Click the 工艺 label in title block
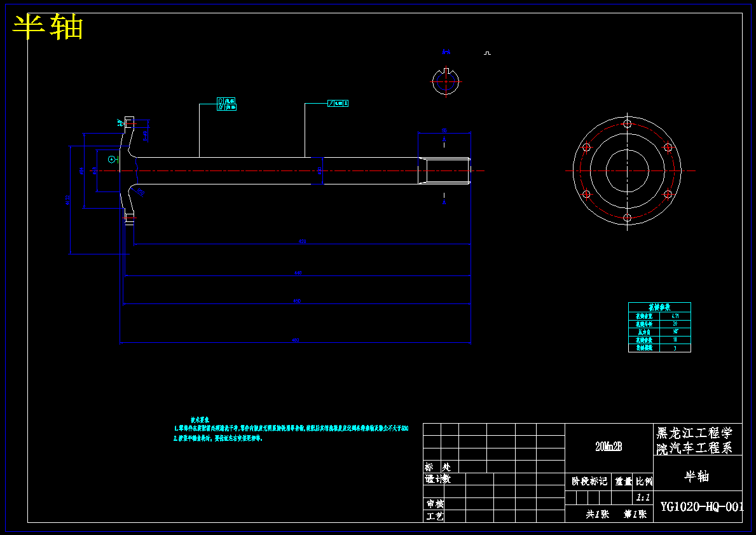This screenshot has width=756, height=535. coord(434,516)
